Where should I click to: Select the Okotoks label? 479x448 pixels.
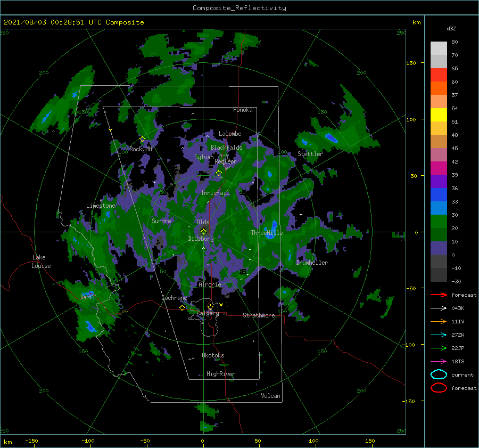pyautogui.click(x=213, y=355)
